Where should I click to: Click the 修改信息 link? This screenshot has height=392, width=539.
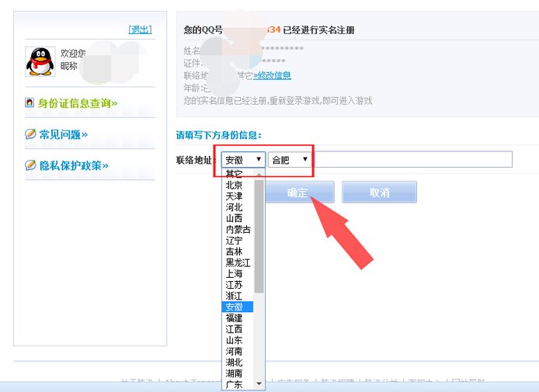tap(273, 75)
